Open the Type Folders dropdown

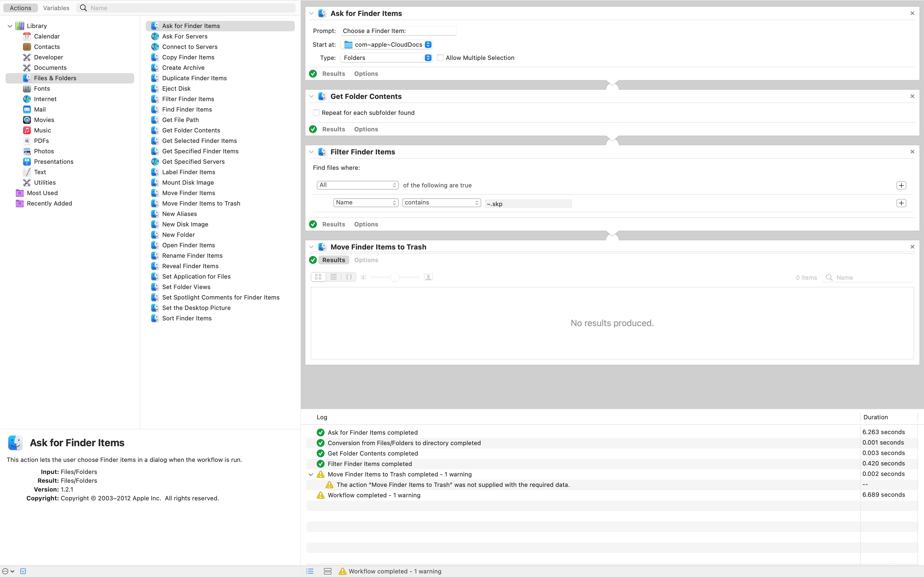point(386,58)
